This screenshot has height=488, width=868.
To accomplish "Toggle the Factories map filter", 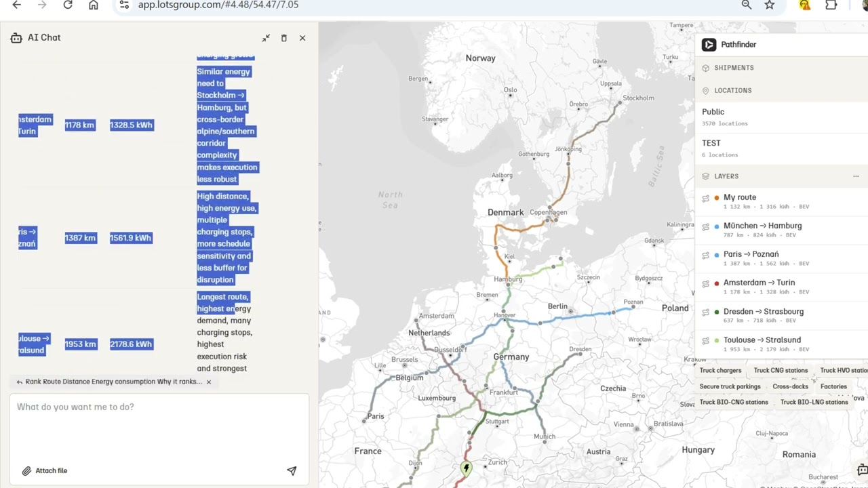I will pyautogui.click(x=833, y=386).
